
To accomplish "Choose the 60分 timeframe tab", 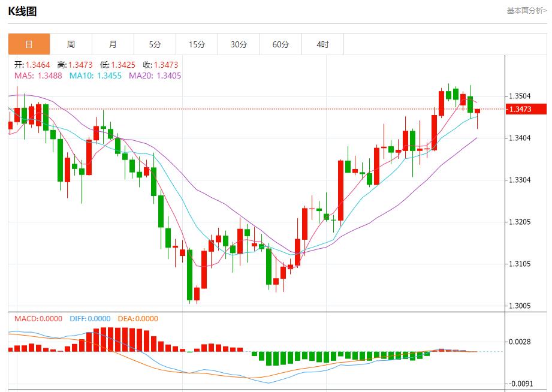I will tap(280, 44).
